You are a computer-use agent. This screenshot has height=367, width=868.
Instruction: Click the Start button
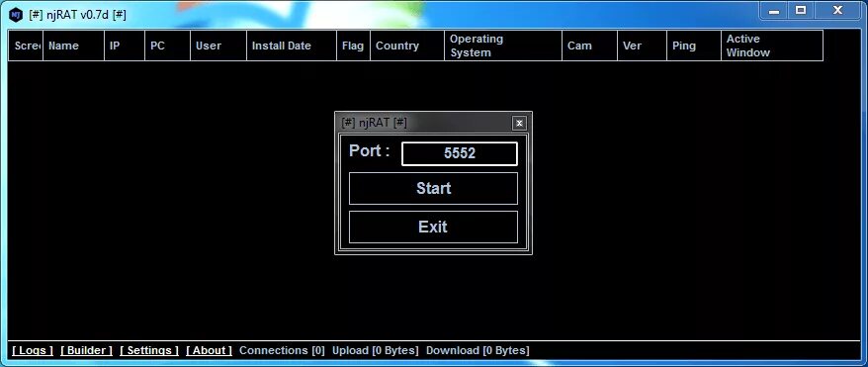tap(433, 188)
